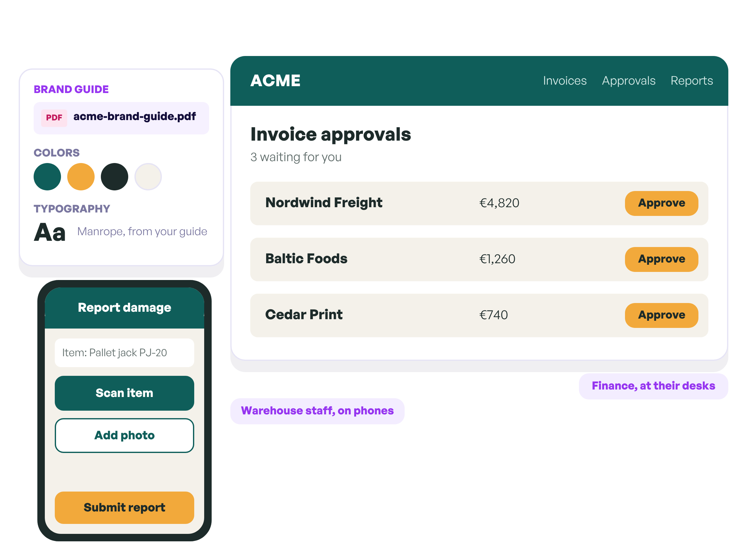Select the off-white color swatch
747x560 pixels.
pos(148,176)
